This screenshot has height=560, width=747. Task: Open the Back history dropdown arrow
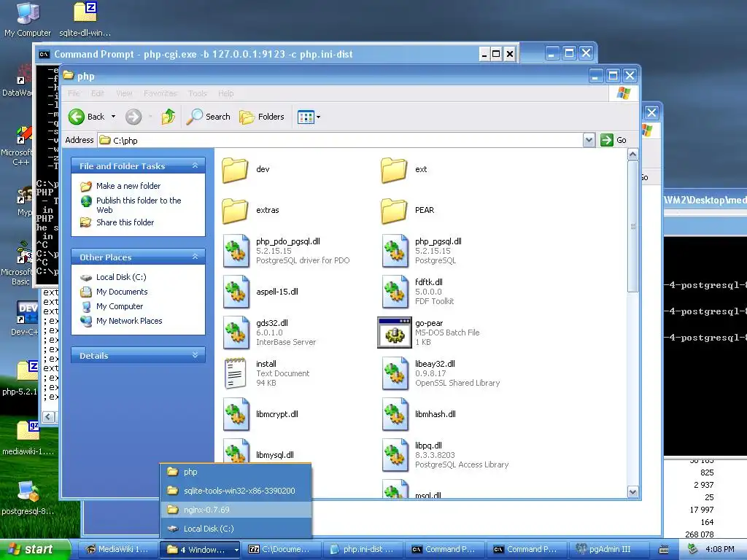tap(113, 117)
